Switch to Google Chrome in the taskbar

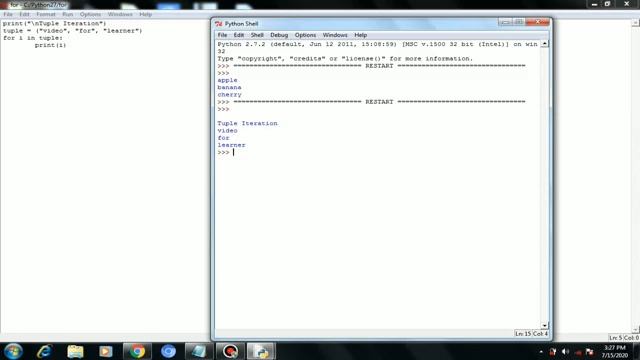pyautogui.click(x=137, y=351)
